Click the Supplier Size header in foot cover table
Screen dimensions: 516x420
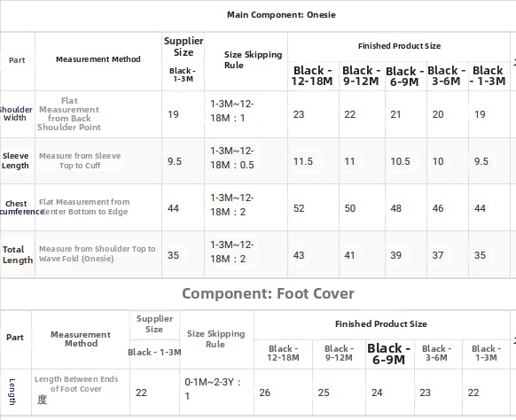pos(154,324)
